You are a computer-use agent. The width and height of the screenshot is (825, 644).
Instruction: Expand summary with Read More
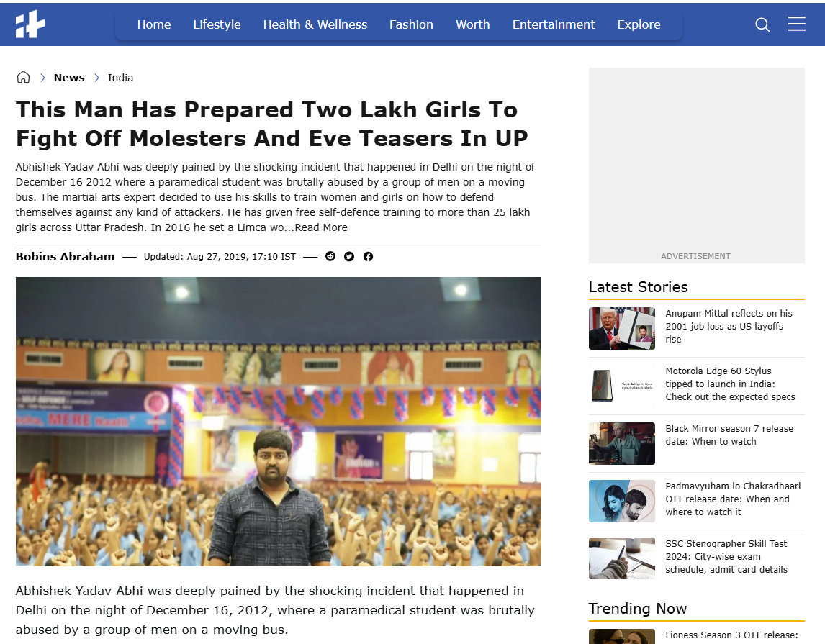pyautogui.click(x=321, y=227)
